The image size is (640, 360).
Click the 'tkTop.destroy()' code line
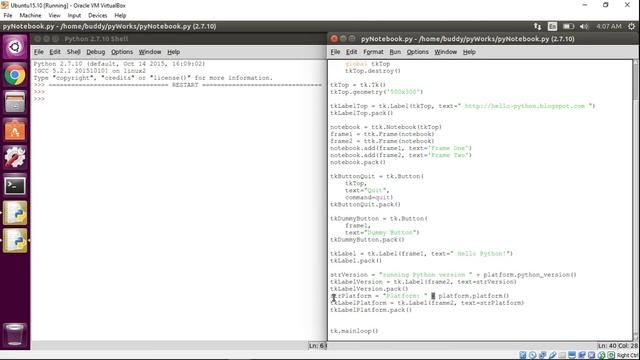373,71
